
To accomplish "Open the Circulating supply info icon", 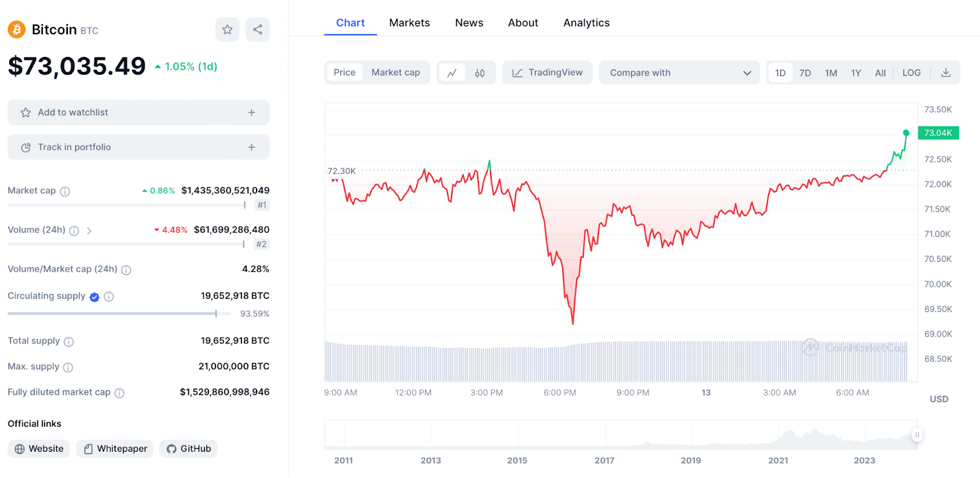I will coord(109,297).
